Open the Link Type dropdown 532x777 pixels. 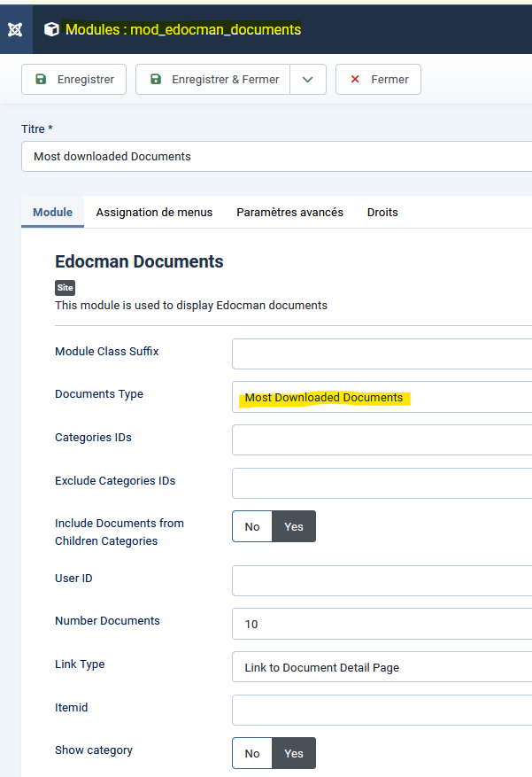(x=382, y=667)
